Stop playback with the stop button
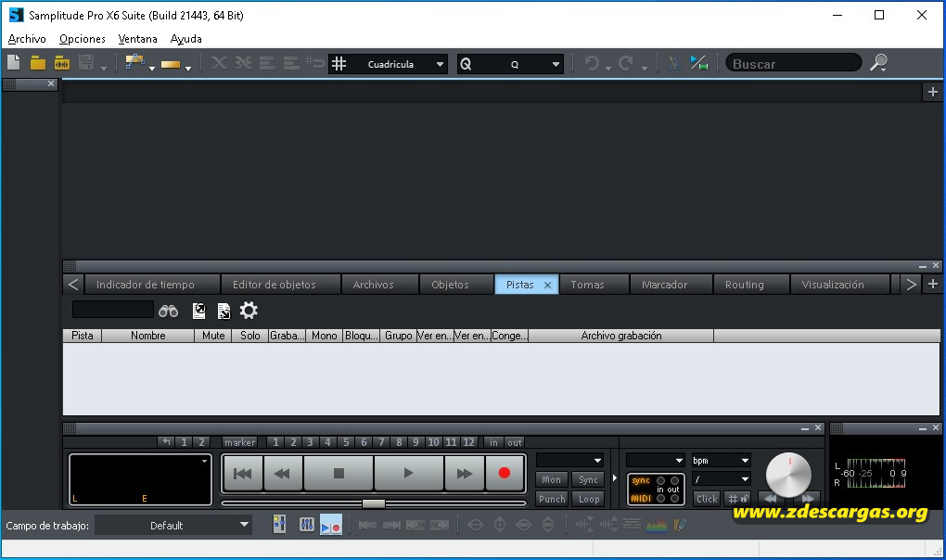The width and height of the screenshot is (946, 560). [x=339, y=473]
